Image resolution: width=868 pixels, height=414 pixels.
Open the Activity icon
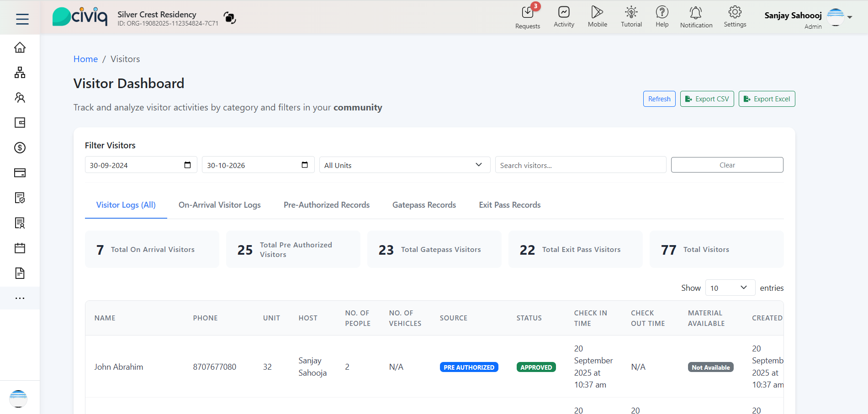564,12
